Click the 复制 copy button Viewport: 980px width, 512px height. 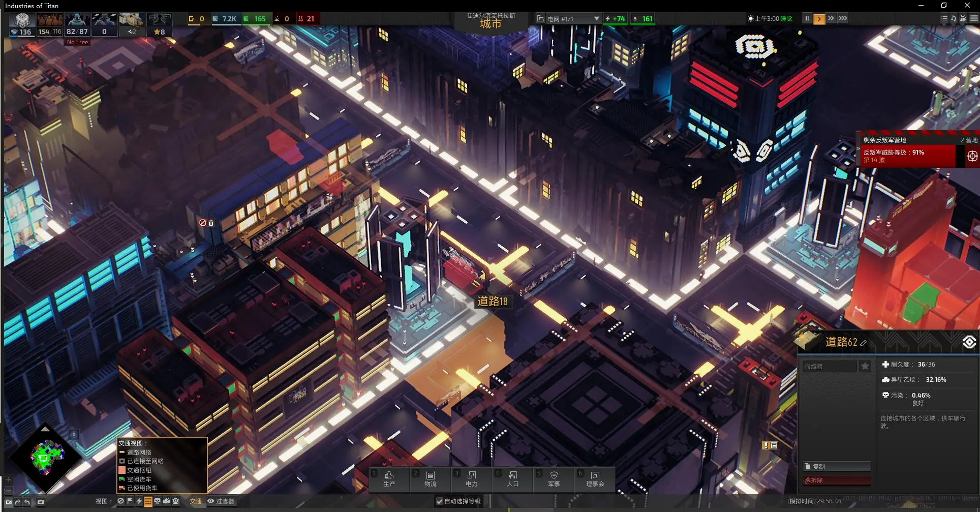click(837, 466)
